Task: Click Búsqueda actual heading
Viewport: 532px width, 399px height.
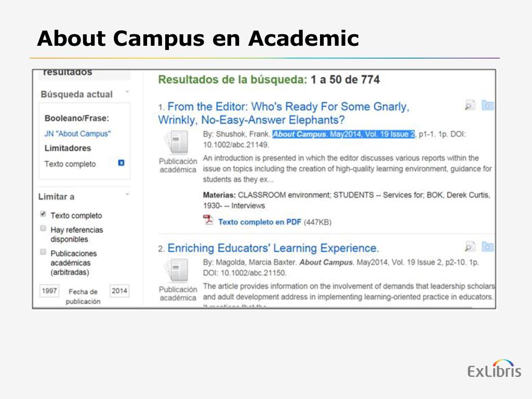Action: click(x=77, y=95)
